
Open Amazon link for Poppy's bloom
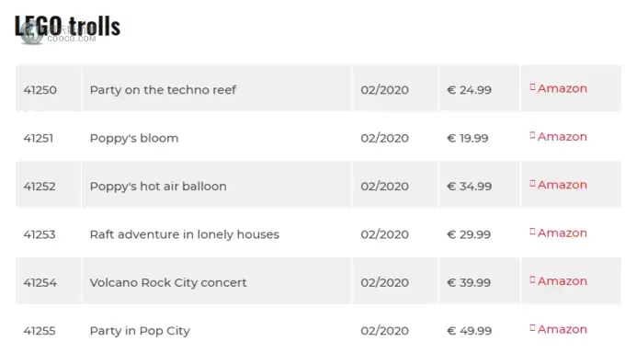click(562, 137)
